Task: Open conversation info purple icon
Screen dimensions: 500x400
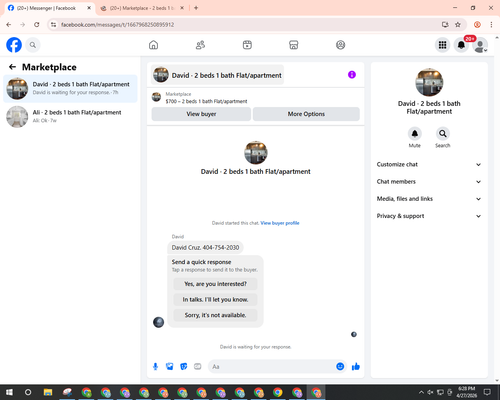Action: point(352,75)
